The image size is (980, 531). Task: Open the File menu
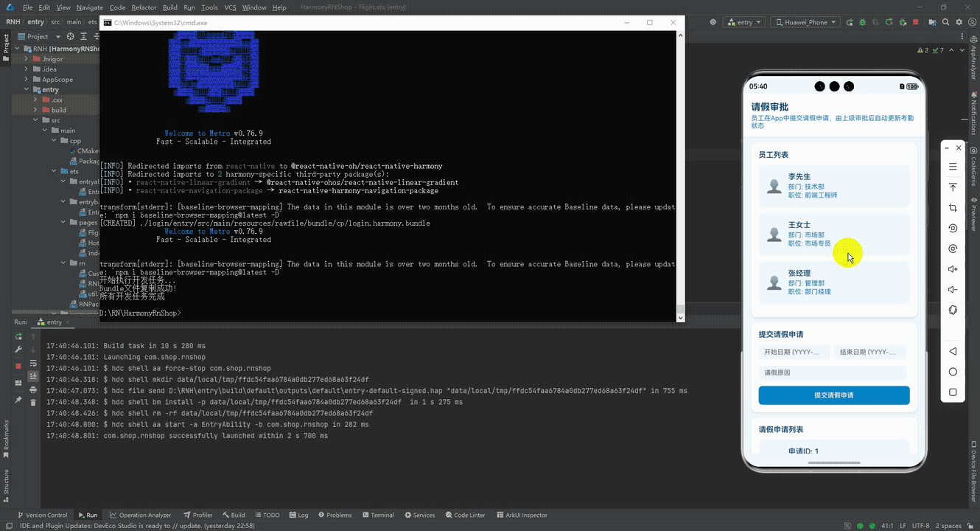click(27, 7)
